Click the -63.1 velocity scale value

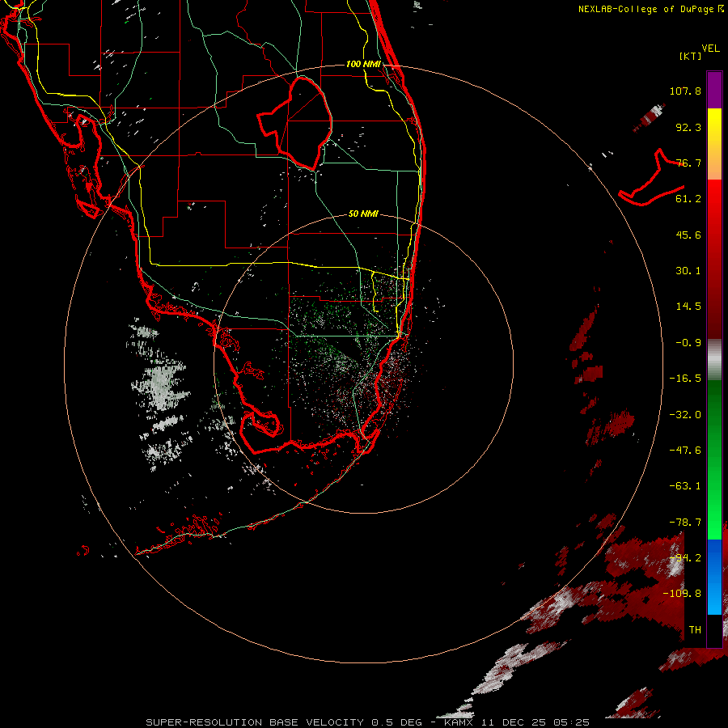tap(685, 486)
